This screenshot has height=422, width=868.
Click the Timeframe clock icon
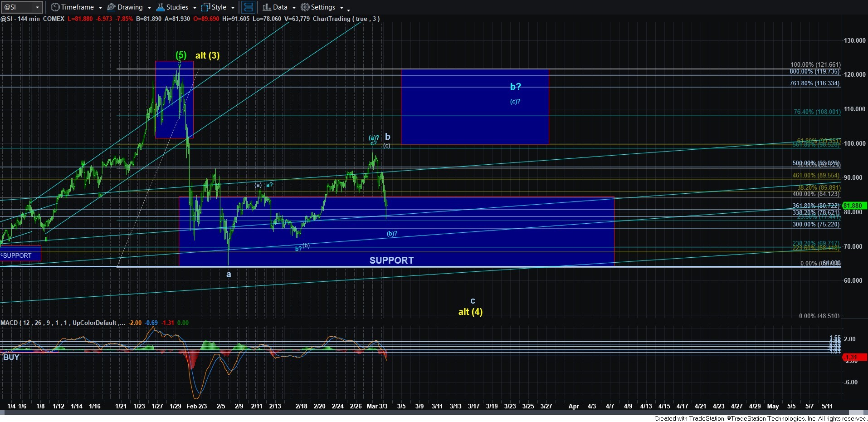pyautogui.click(x=55, y=7)
